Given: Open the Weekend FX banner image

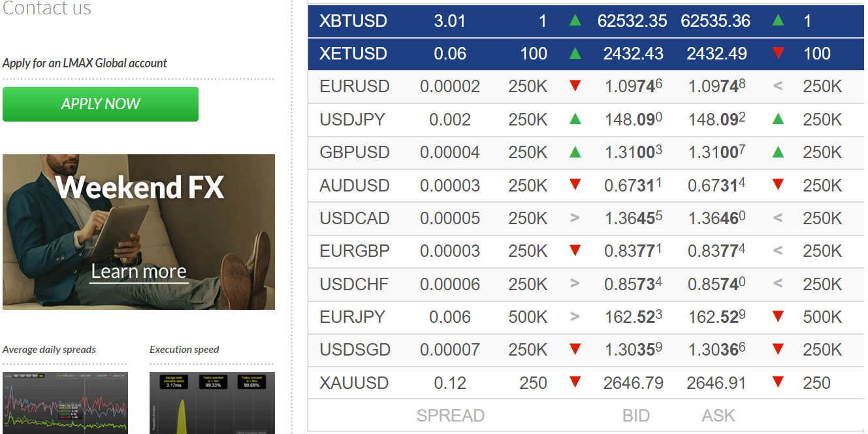Looking at the screenshot, I should (138, 232).
